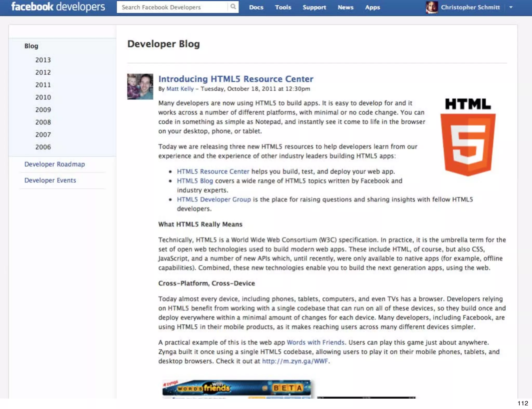Viewport: 532px width, 409px height.
Task: Click the search magnifier icon
Action: tap(233, 7)
